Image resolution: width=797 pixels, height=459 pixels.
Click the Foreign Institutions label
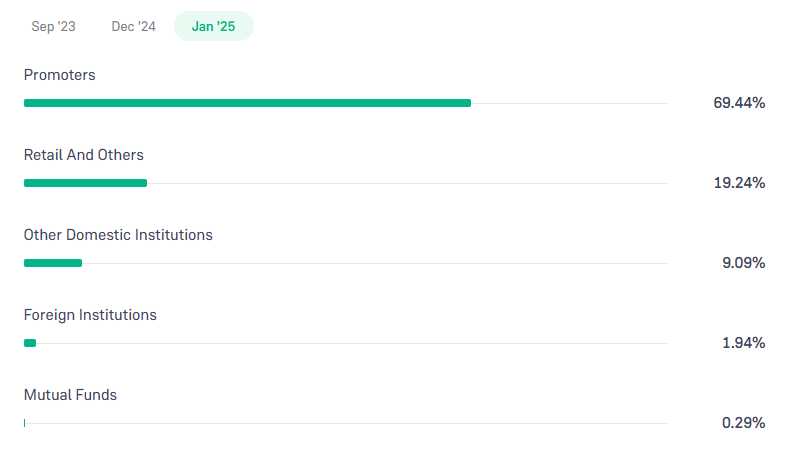90,315
